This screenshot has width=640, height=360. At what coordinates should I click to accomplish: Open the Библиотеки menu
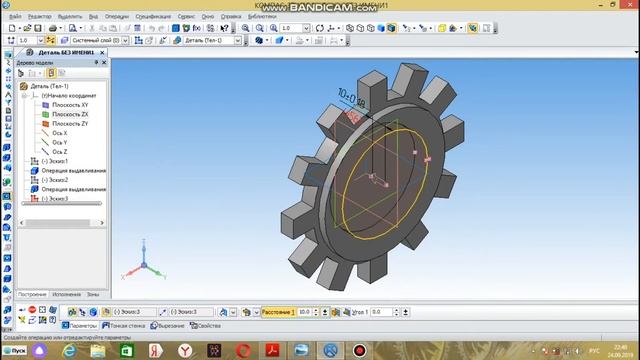click(262, 17)
